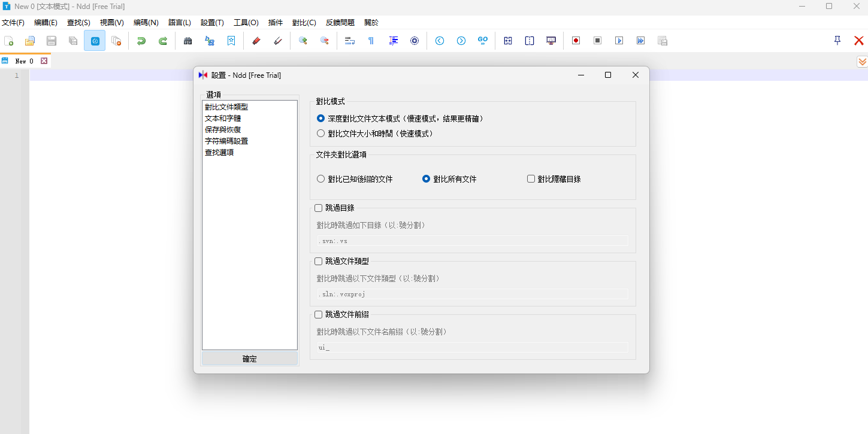This screenshot has width=868, height=434.
Task: Click the Zoom In magnifier icon
Action: [x=303, y=41]
